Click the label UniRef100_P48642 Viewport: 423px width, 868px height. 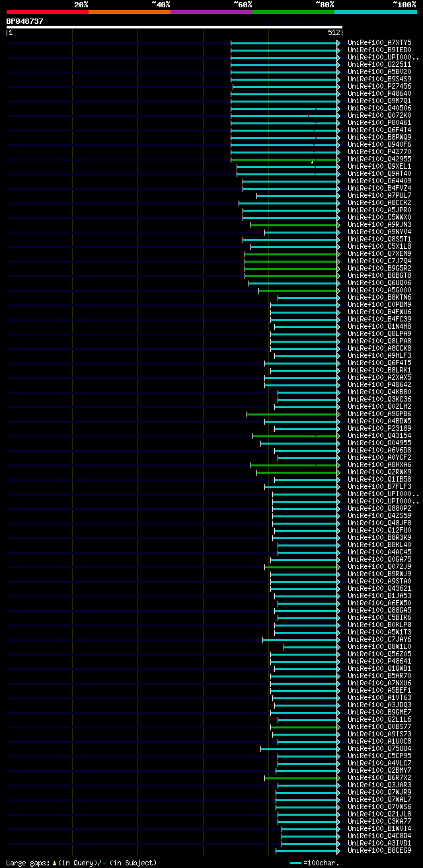[379, 384]
